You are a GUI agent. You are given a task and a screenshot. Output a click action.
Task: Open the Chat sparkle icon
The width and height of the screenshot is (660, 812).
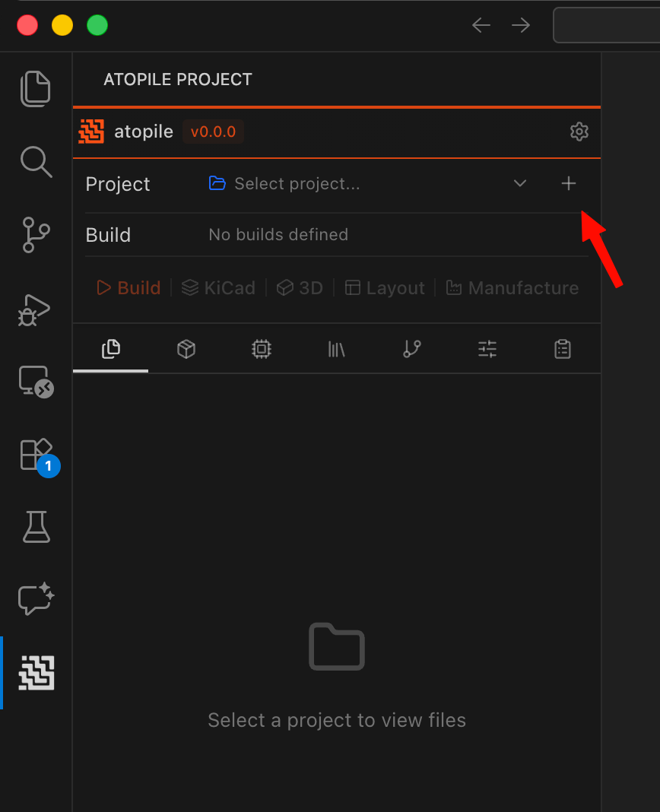coord(35,599)
